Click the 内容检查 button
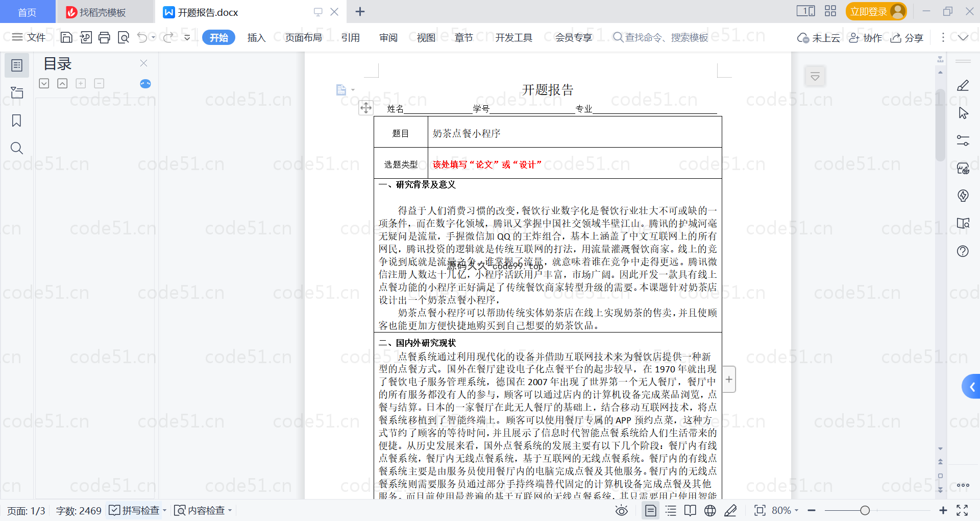Image resolution: width=980 pixels, height=521 pixels. coord(199,510)
